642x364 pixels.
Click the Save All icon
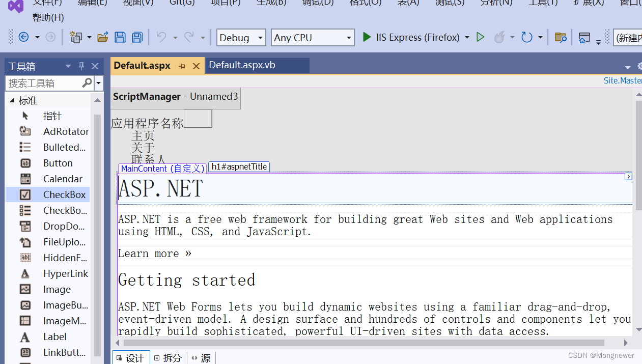click(x=137, y=37)
